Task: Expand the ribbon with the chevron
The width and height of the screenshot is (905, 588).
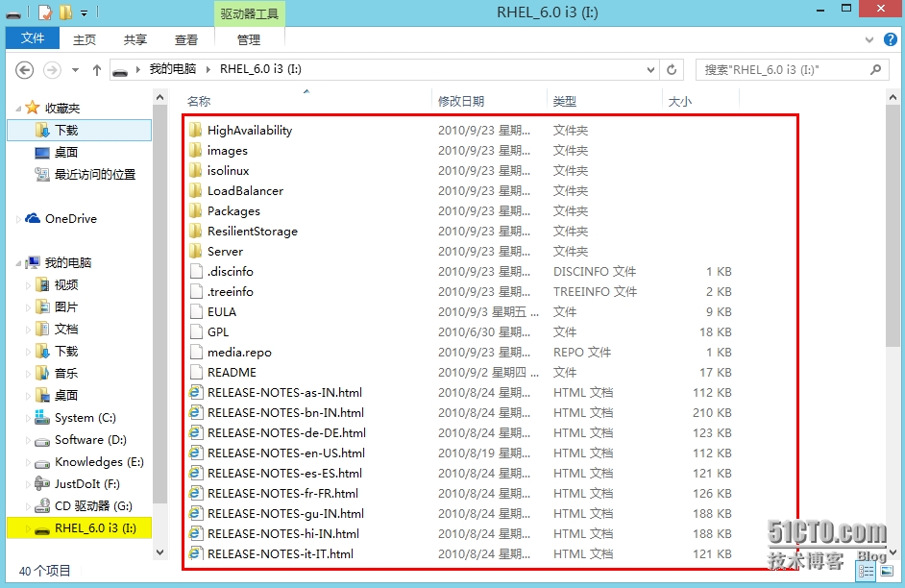Action: [869, 39]
